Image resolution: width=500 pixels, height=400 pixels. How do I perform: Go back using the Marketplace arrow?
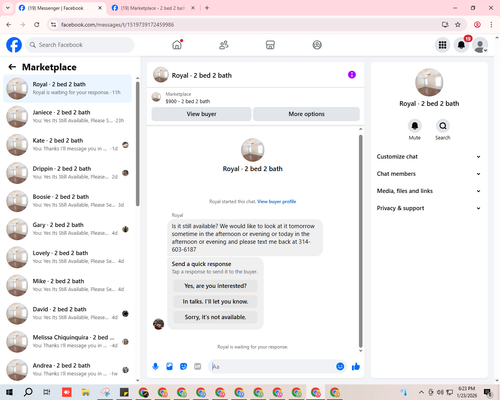point(12,67)
